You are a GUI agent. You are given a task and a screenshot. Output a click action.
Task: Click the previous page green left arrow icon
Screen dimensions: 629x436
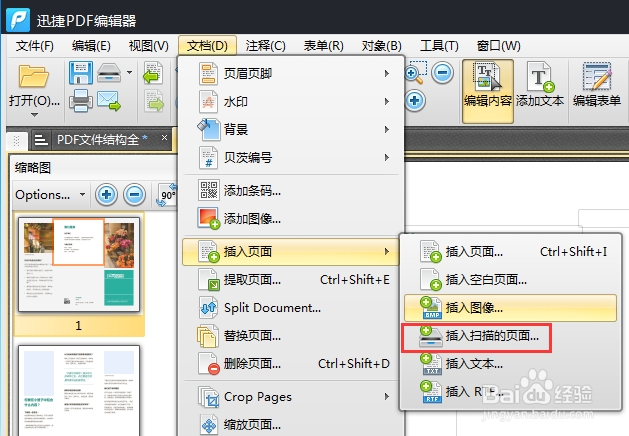pyautogui.click(x=153, y=73)
